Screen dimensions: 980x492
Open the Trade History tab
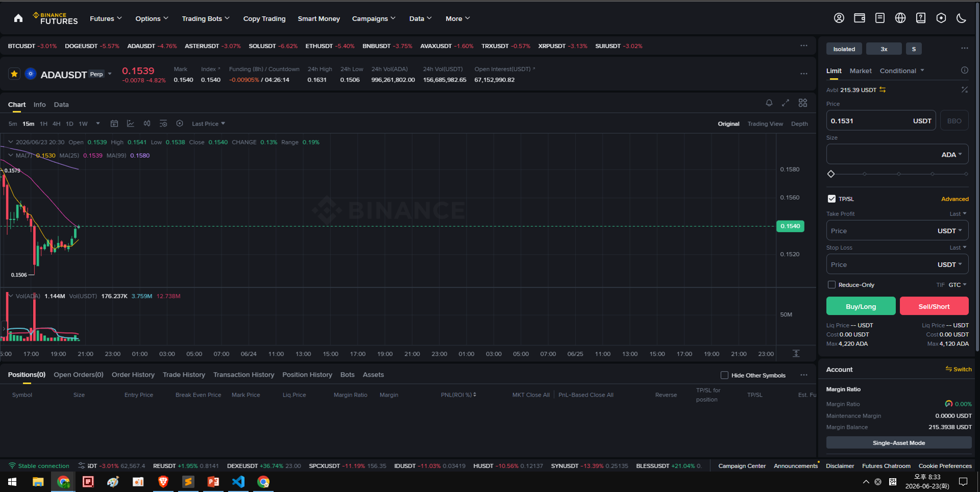pyautogui.click(x=184, y=375)
